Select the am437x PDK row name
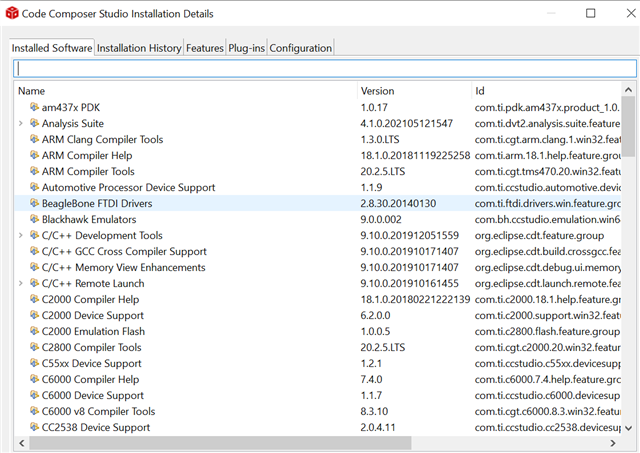The width and height of the screenshot is (640, 453). pos(71,107)
